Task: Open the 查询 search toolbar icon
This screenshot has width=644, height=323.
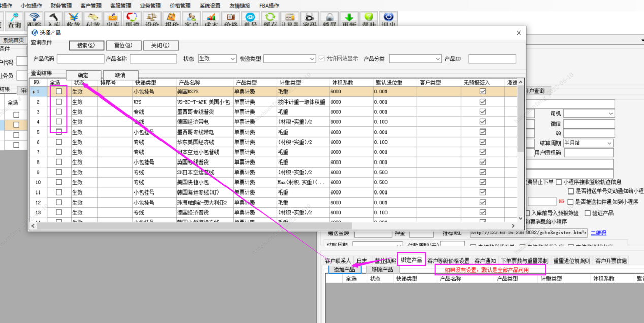Action: (x=14, y=21)
